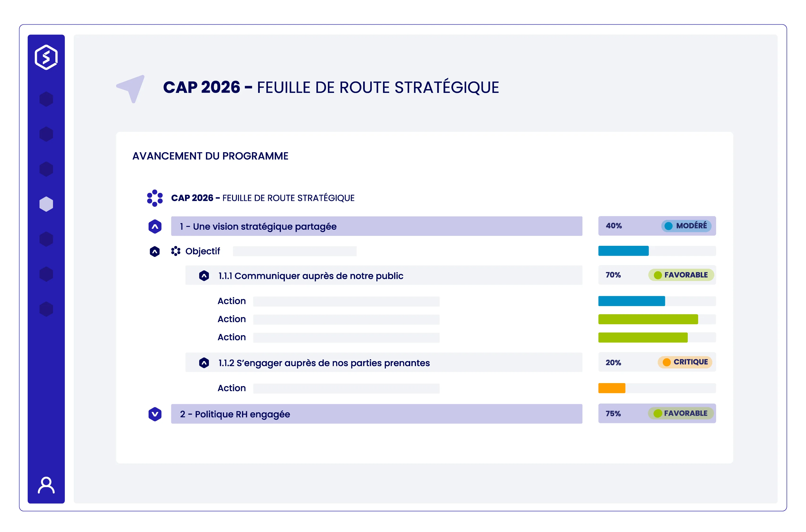The height and width of the screenshot is (532, 806).
Task: Click the dotted circle icon beside CAP 2026
Action: point(155,198)
